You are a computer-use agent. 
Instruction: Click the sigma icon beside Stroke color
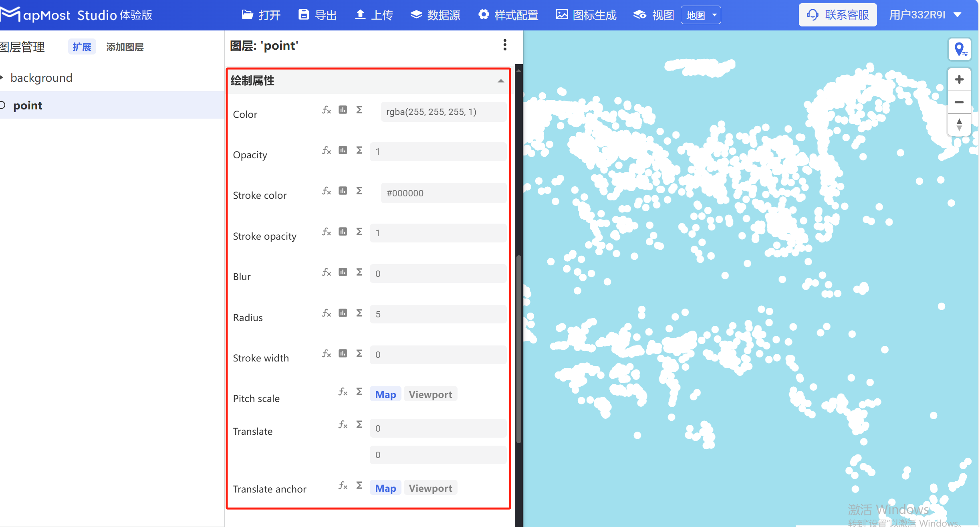tap(359, 191)
